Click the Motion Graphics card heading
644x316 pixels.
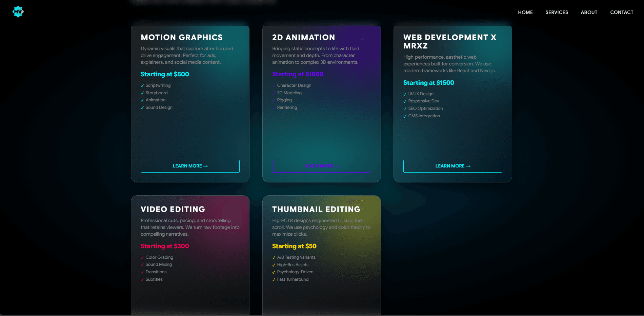point(182,37)
